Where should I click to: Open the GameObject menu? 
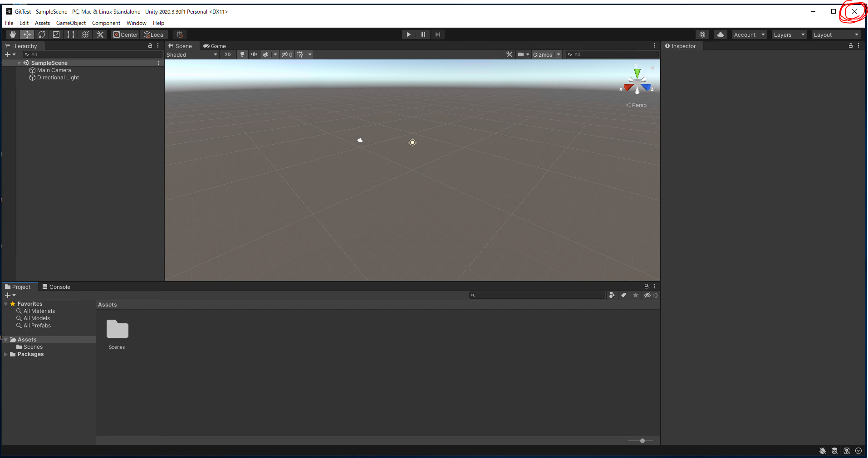coord(71,23)
